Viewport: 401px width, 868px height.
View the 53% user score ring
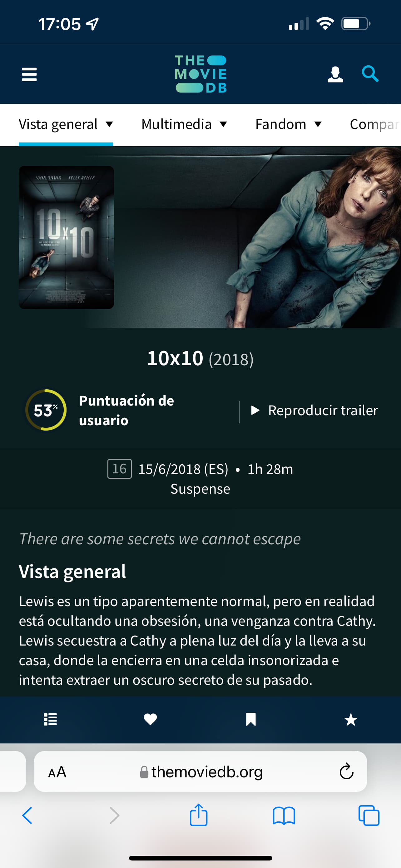[x=46, y=410]
